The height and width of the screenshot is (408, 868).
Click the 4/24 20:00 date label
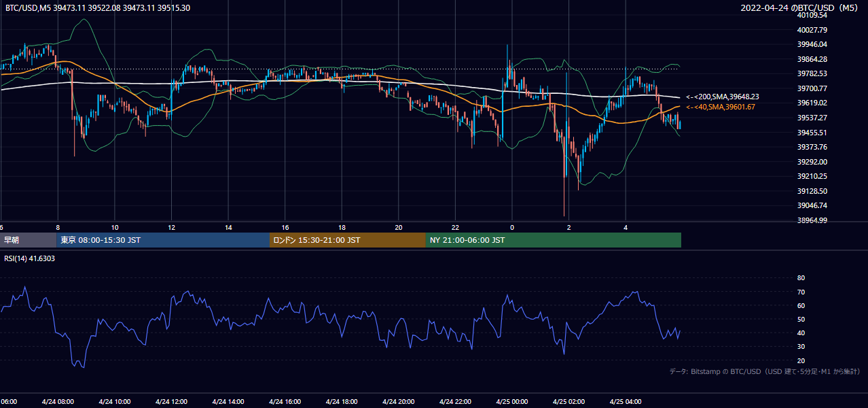click(x=398, y=402)
